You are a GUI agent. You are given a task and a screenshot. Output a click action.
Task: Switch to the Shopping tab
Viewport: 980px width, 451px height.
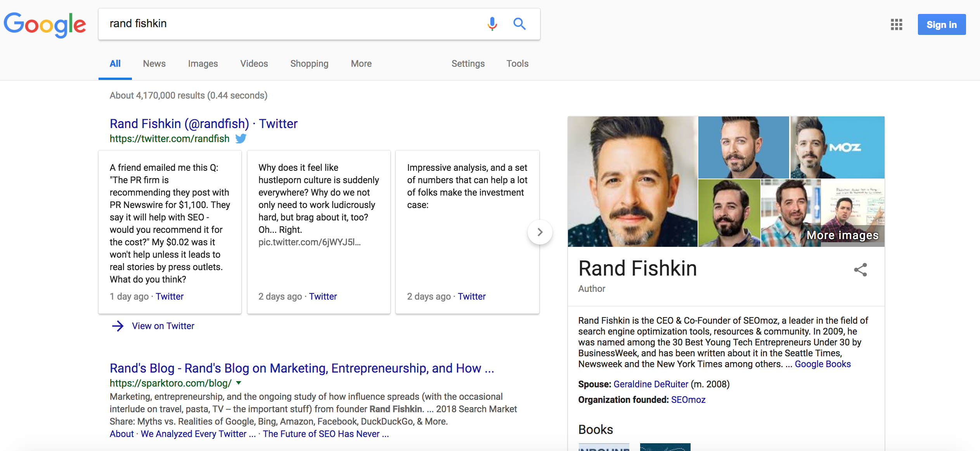(x=309, y=64)
